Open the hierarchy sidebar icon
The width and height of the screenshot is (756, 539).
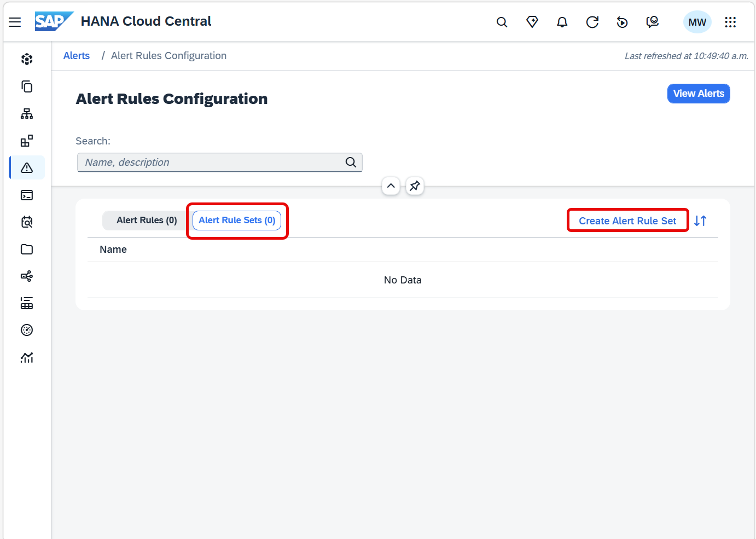pyautogui.click(x=27, y=113)
